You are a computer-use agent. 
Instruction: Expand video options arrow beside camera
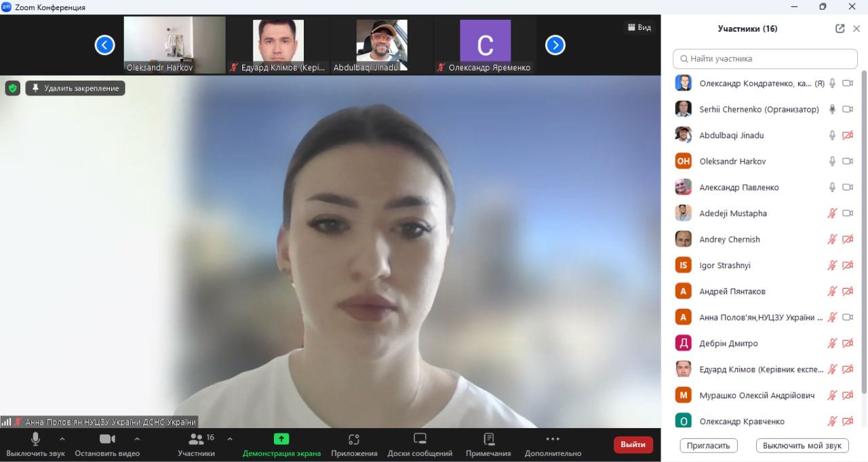point(137,438)
